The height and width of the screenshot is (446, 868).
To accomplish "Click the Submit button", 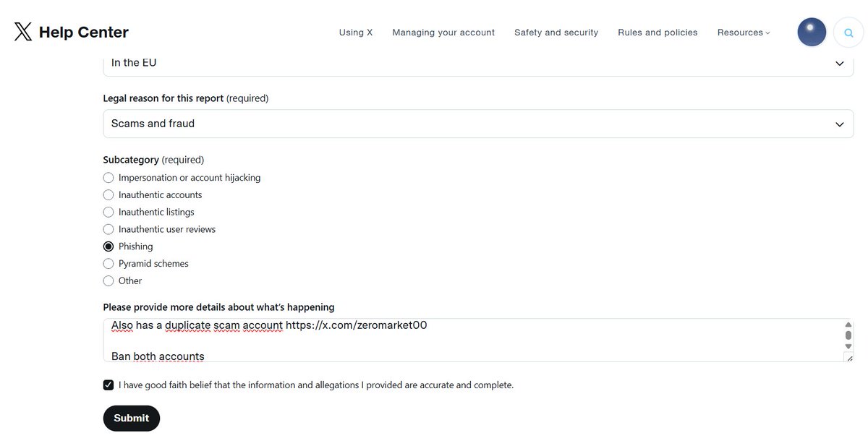I will (132, 419).
